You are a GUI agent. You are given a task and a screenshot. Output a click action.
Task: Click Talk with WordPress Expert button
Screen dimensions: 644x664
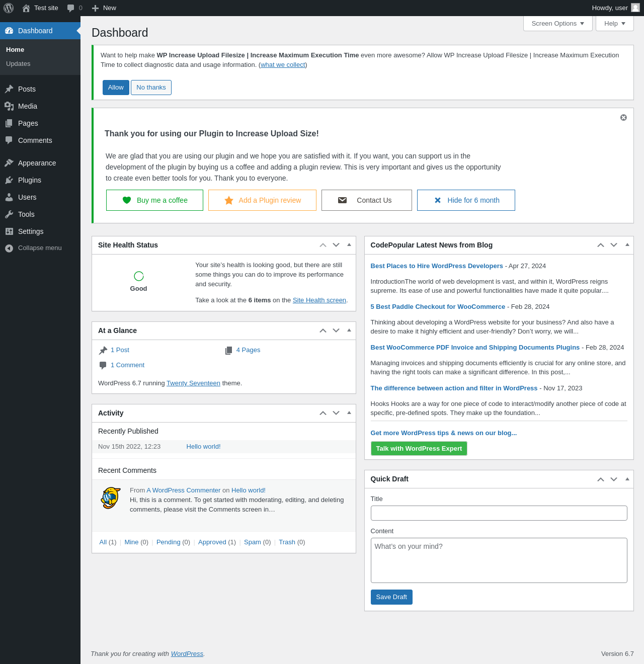click(419, 449)
